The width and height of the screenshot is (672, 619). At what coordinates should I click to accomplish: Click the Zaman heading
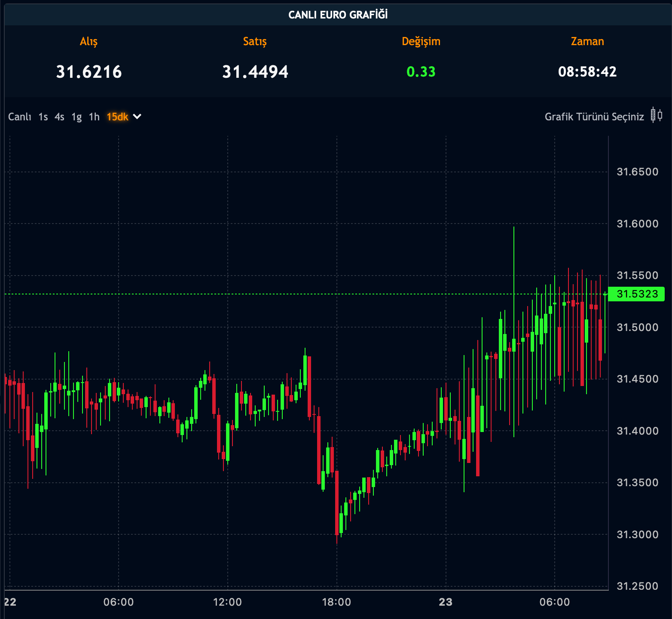587,41
